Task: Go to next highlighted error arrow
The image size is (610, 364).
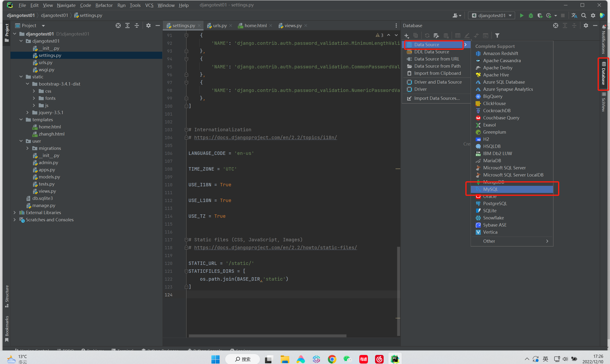Action: pyautogui.click(x=396, y=35)
